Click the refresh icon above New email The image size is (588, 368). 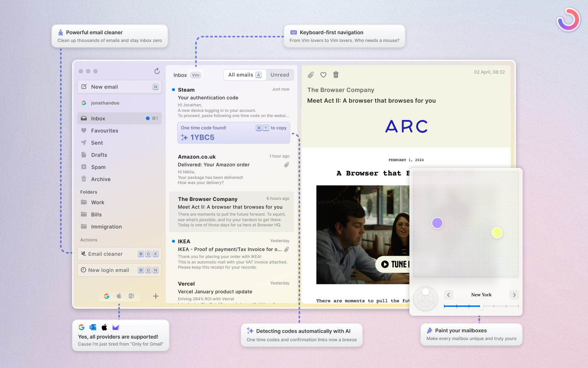pos(157,71)
